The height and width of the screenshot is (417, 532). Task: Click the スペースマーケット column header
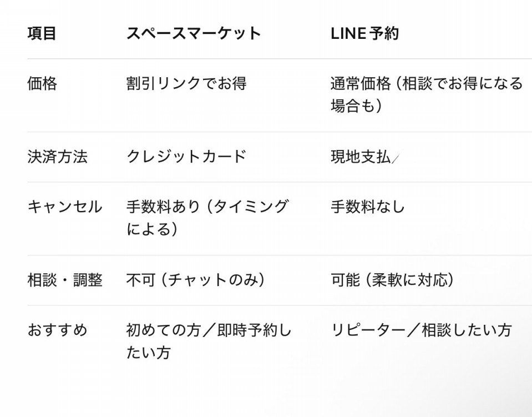click(x=194, y=33)
